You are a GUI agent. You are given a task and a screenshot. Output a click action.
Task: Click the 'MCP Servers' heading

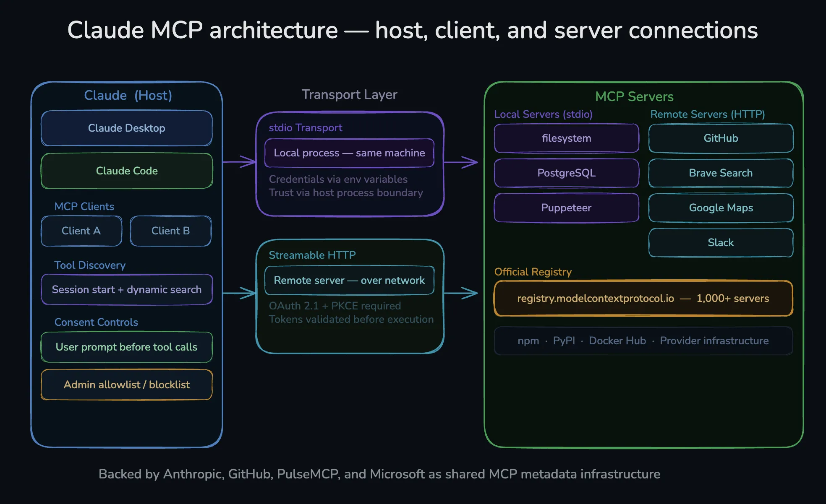click(x=634, y=96)
